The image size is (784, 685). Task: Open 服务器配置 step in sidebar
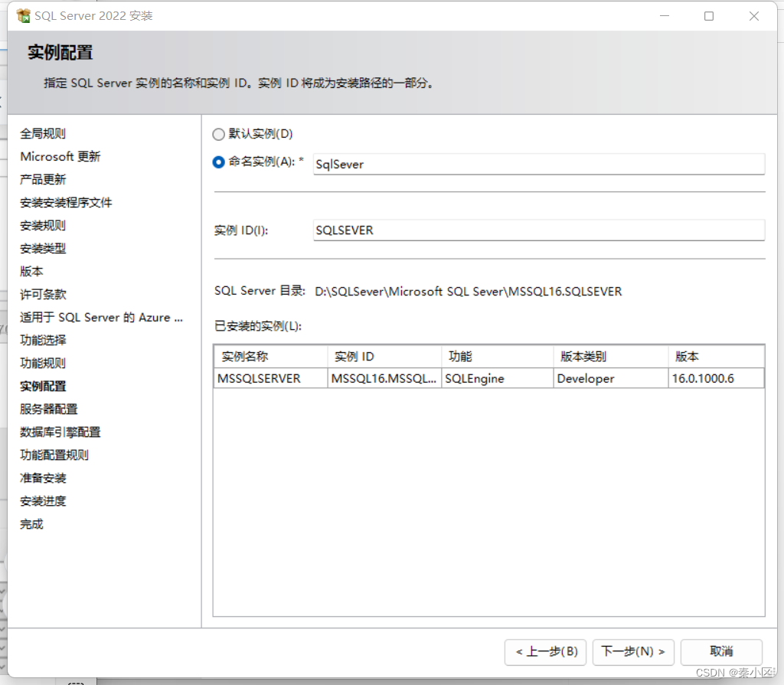(x=49, y=409)
